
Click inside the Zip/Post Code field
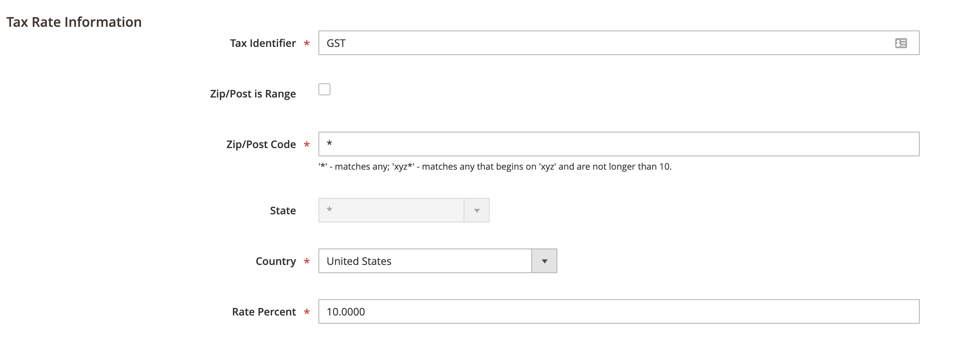coord(533,144)
